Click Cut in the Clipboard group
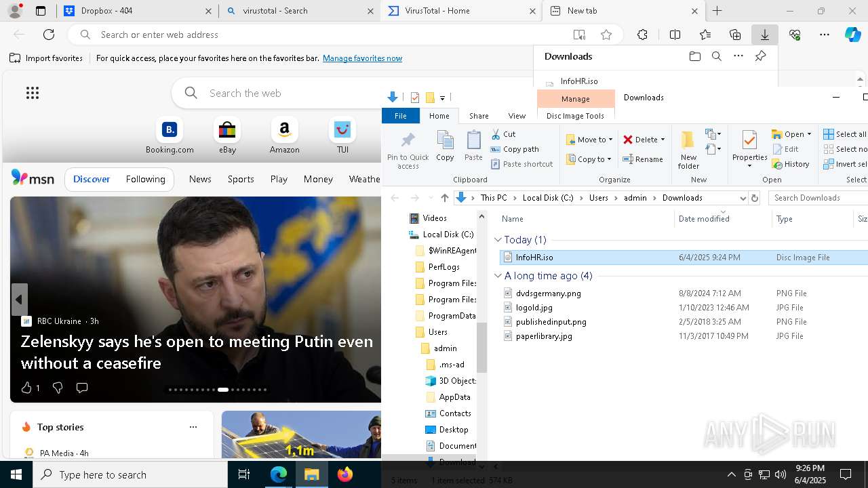Viewport: 868px width, 488px height. (503, 134)
